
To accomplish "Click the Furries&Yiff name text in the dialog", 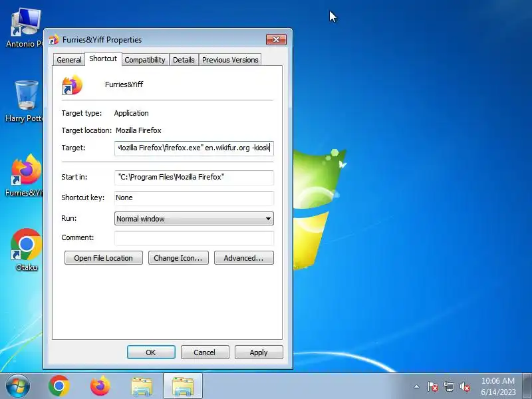I will [124, 84].
